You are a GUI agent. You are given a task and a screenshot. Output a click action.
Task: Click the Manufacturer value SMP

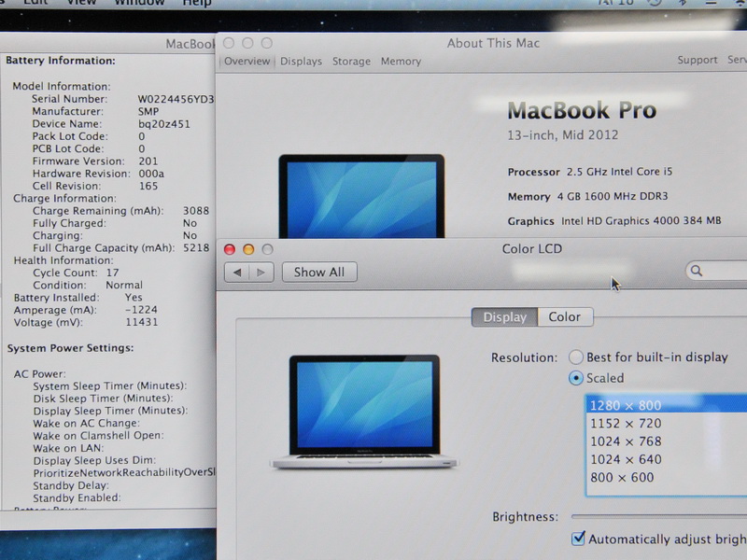[148, 111]
